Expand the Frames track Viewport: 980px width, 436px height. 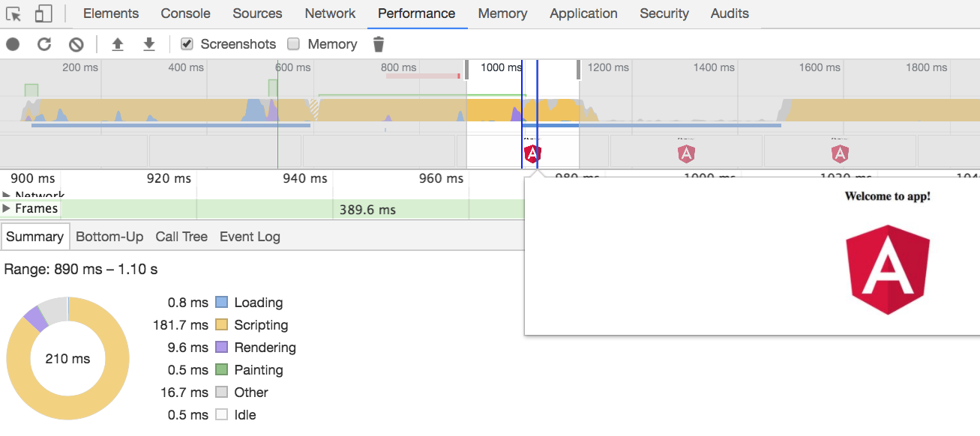tap(7, 209)
